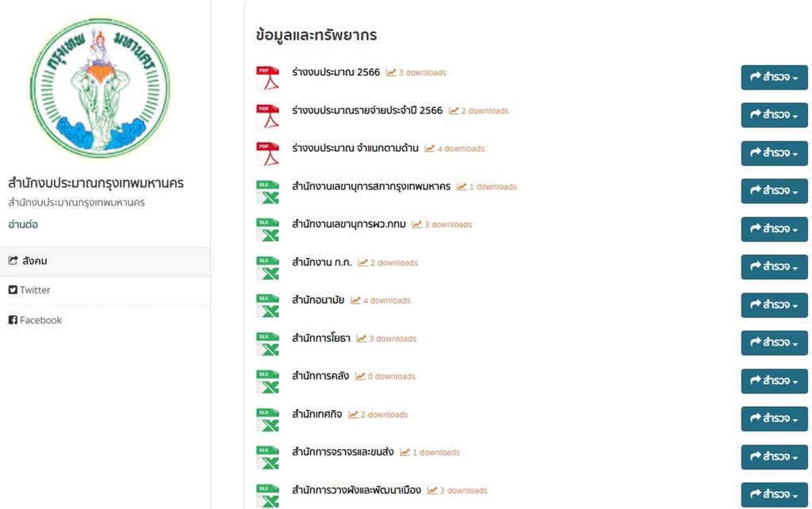Open สำนักงานเลขานุการผว.กทม resource link
Viewport: 812px width, 509px height.
[x=349, y=224]
